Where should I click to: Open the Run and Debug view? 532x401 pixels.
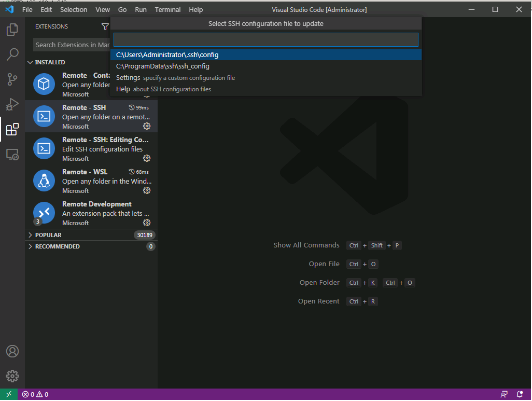click(12, 104)
